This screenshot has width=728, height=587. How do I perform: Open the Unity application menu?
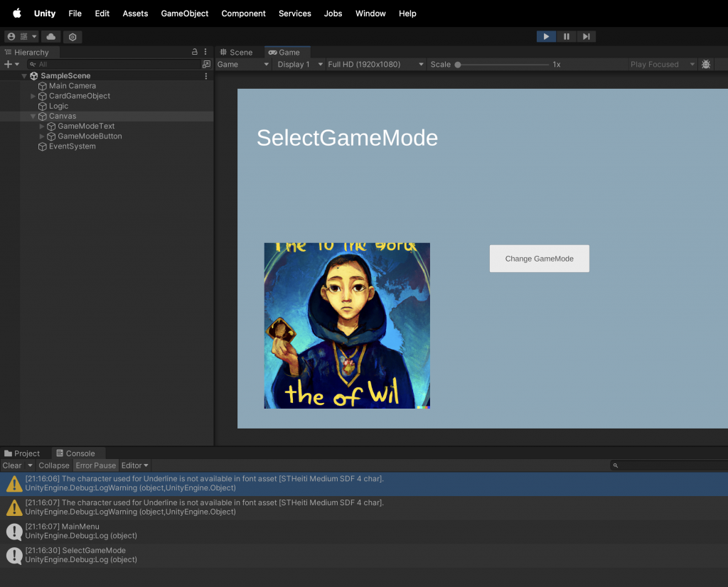pos(45,14)
